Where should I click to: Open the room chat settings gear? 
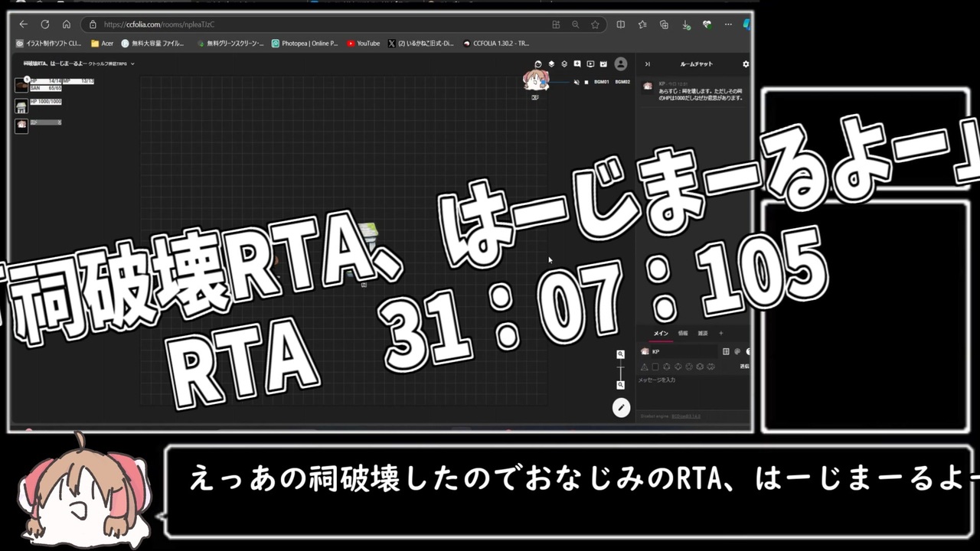[745, 64]
